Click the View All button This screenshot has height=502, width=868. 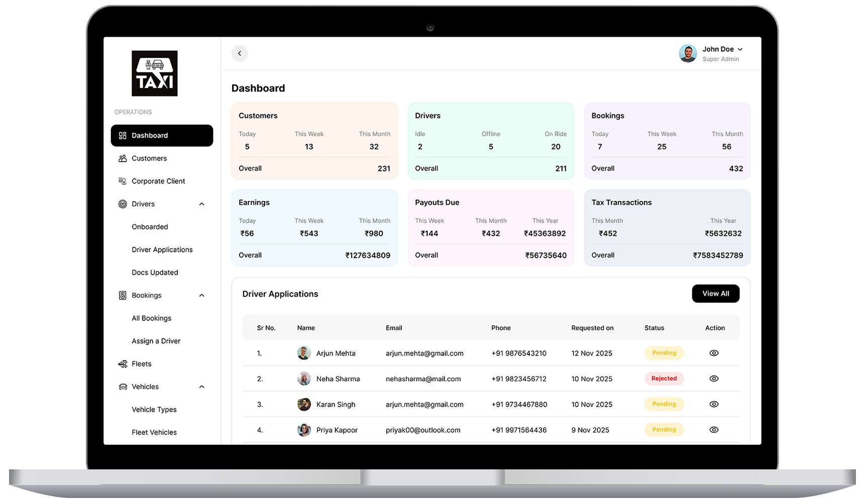[715, 294]
